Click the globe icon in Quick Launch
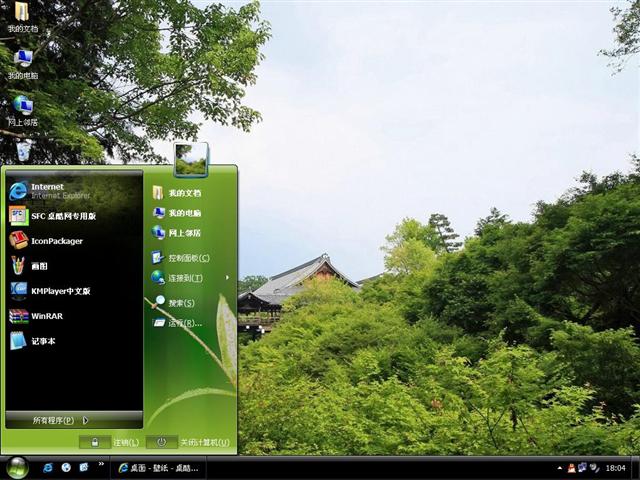 66,468
